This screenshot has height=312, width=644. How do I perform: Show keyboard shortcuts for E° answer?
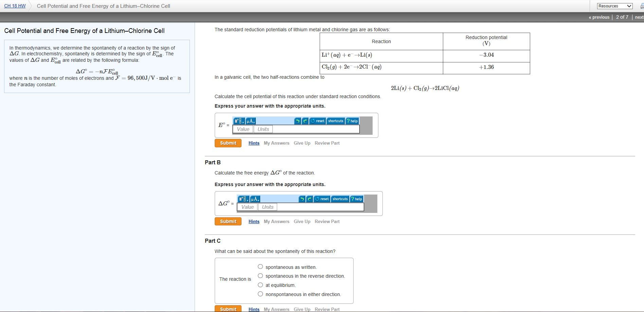[336, 121]
